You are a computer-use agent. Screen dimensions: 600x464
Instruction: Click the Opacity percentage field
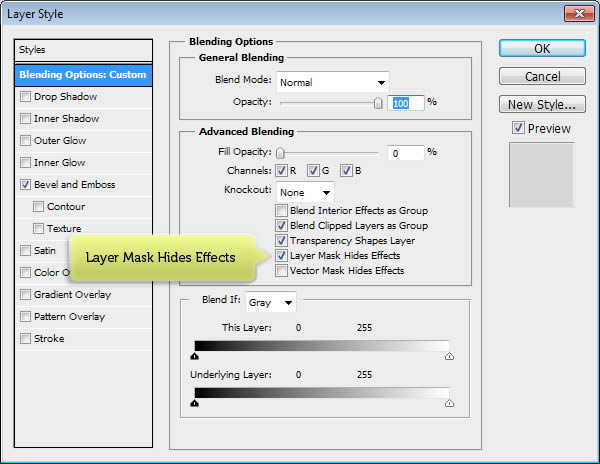tap(406, 103)
